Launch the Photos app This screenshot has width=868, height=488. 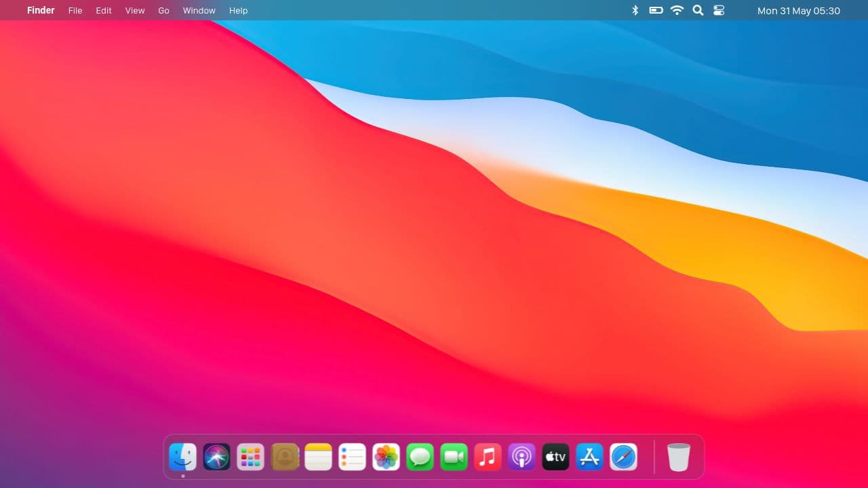[387, 457]
